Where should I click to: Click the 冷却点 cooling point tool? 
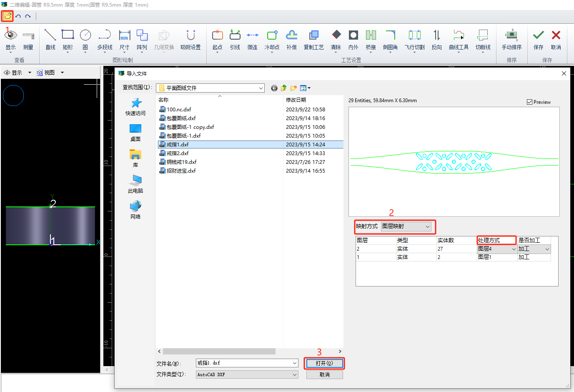pos(272,40)
